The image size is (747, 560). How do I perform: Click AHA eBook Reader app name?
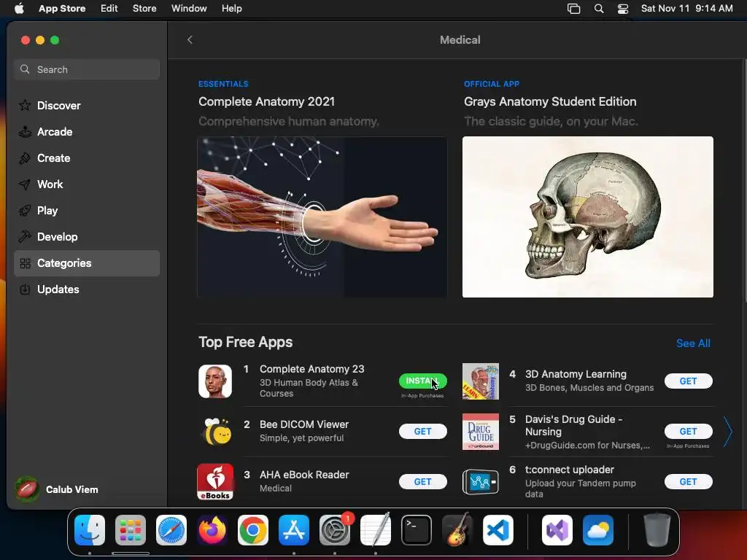304,475
